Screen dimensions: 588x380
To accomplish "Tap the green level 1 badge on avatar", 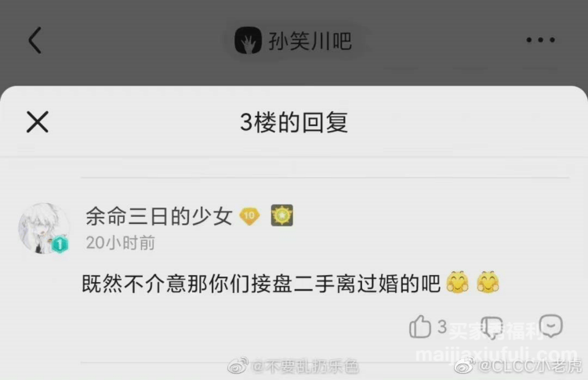I will coord(60,244).
